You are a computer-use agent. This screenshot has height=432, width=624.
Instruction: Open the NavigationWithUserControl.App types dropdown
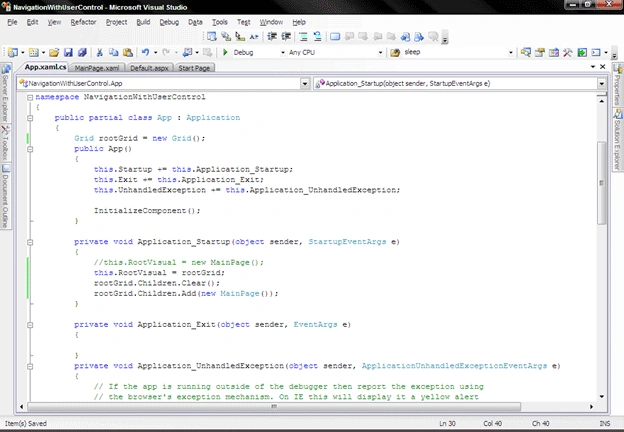tap(305, 84)
